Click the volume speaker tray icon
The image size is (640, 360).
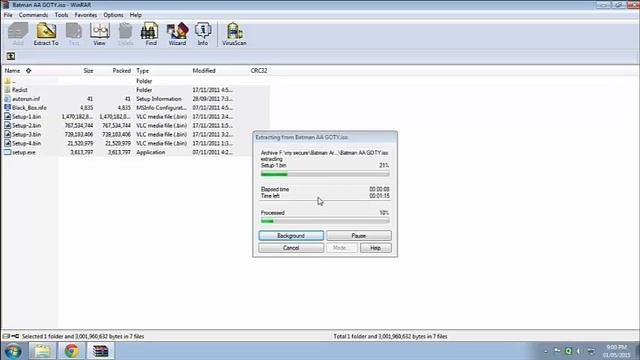[578, 351]
